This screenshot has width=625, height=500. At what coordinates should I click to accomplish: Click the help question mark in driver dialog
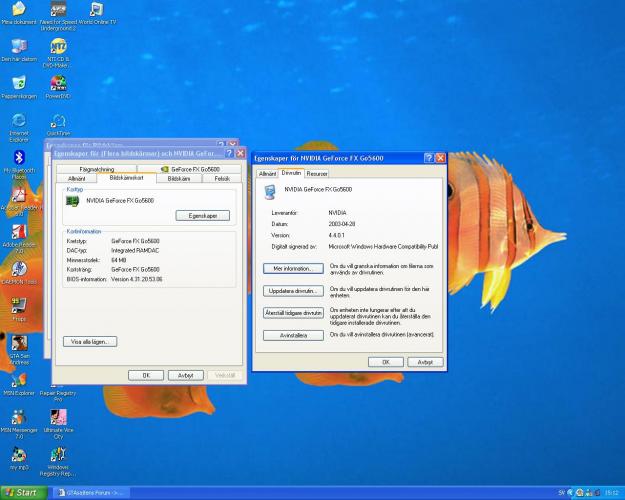coord(429,158)
